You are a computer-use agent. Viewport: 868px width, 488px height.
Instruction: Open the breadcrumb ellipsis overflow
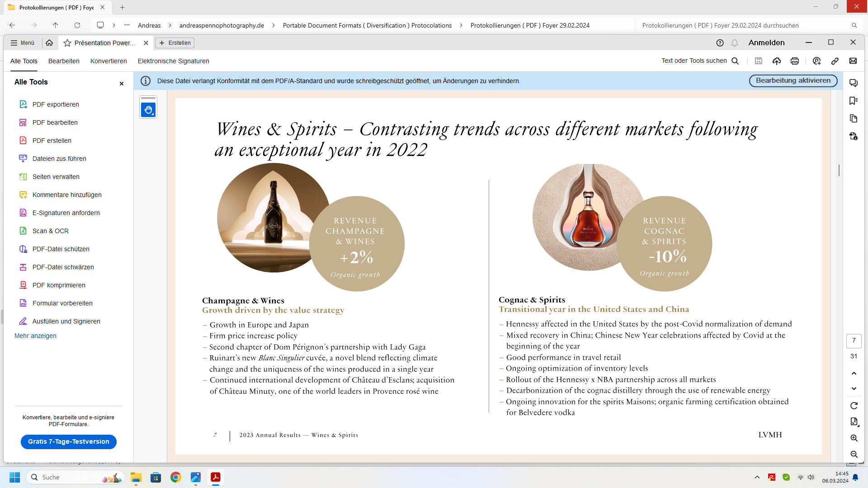coord(127,25)
